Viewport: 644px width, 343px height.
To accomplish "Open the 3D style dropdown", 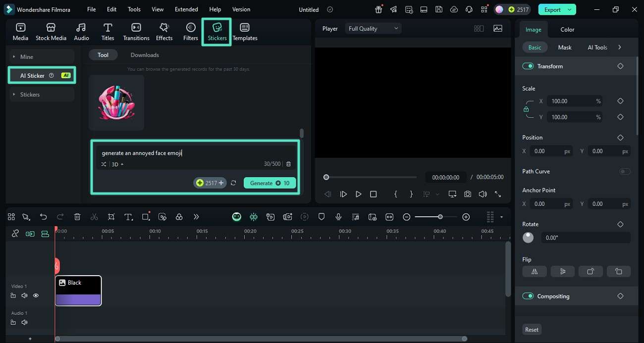I will [117, 164].
